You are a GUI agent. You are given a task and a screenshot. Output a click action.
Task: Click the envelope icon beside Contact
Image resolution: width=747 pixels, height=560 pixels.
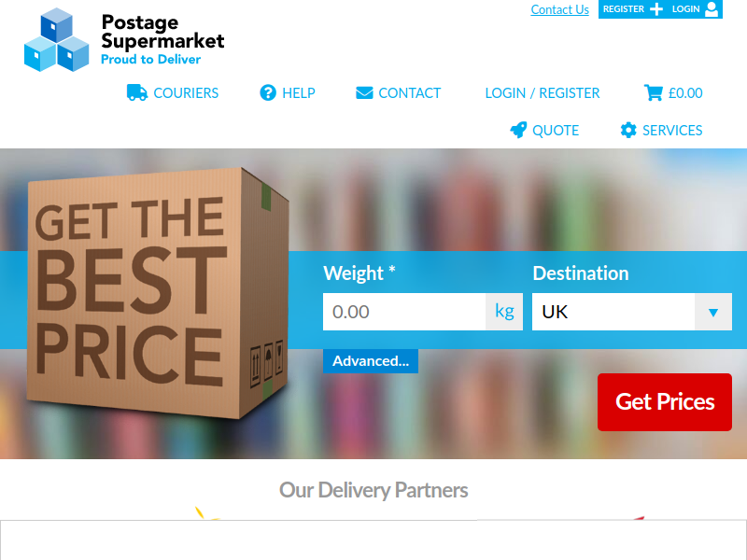364,92
